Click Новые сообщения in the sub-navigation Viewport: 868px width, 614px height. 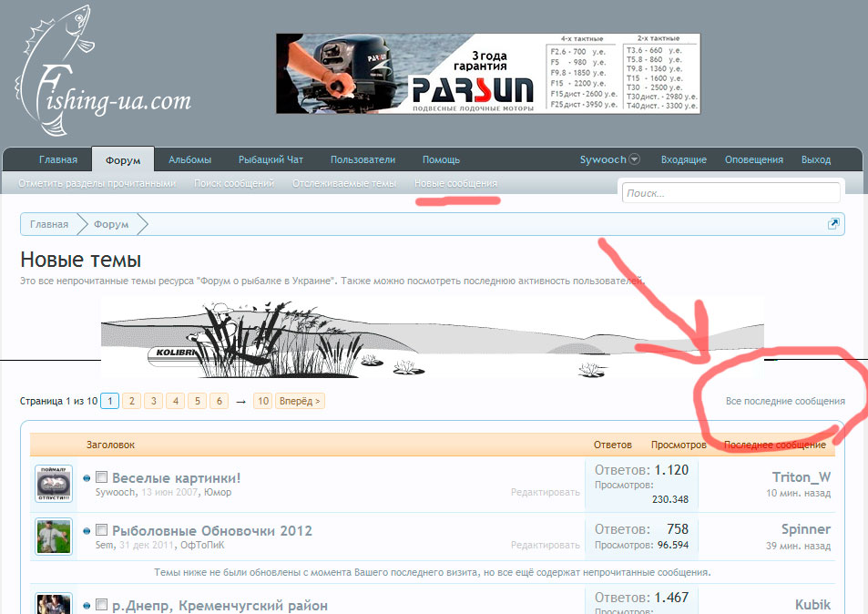tap(455, 183)
